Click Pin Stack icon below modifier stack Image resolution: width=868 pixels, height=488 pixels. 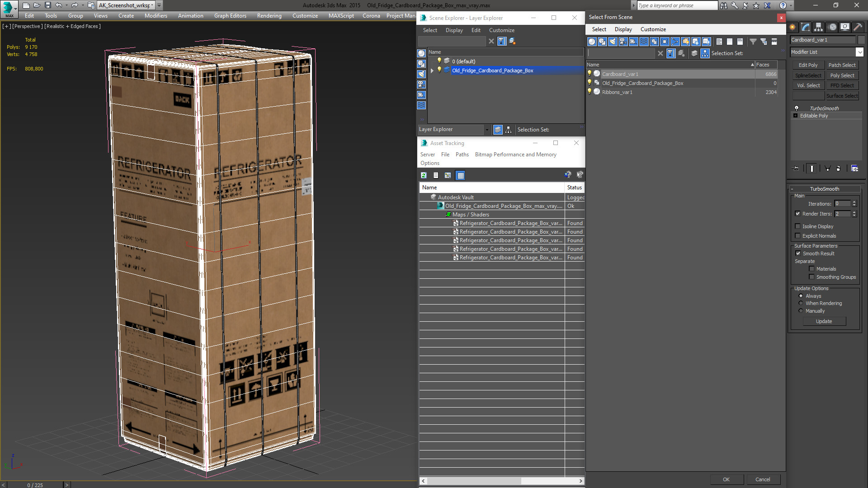pyautogui.click(x=796, y=169)
